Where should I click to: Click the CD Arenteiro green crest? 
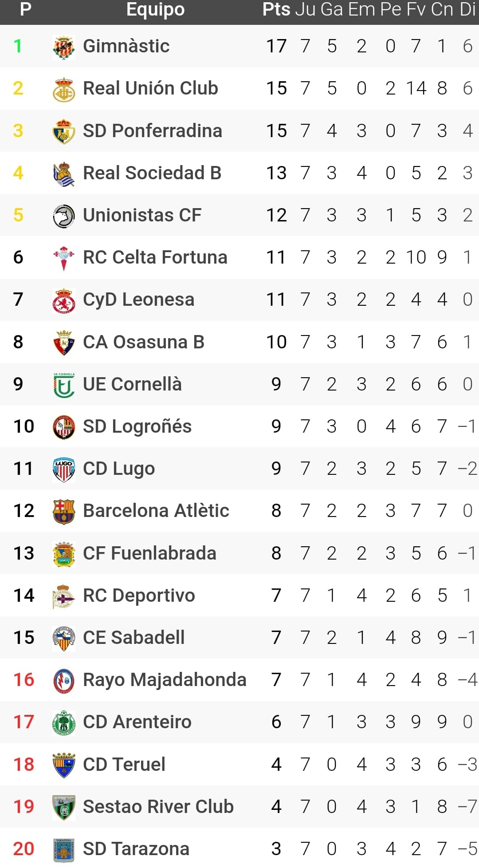click(63, 722)
